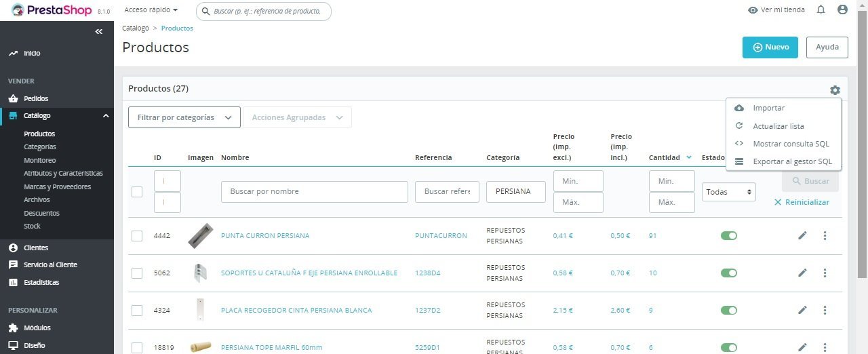Open more actions for PLACA RECOGEDOR CINTA
This screenshot has height=354, width=868.
[825, 310]
